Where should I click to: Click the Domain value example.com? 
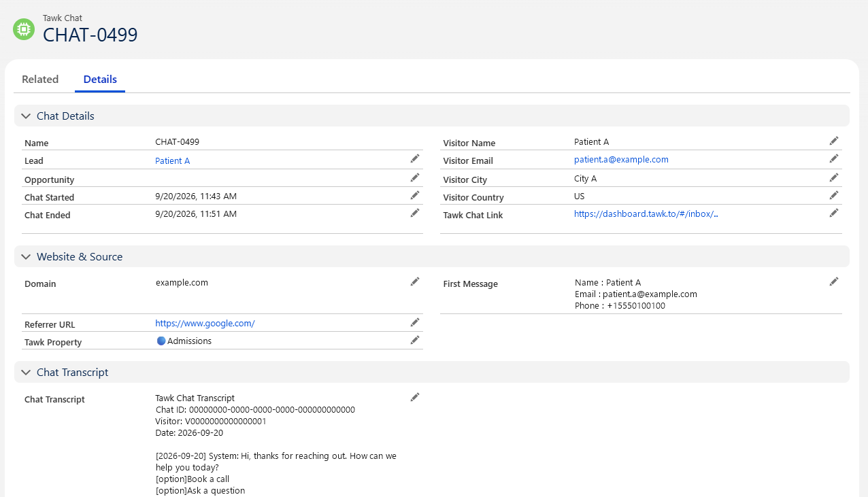coord(182,283)
